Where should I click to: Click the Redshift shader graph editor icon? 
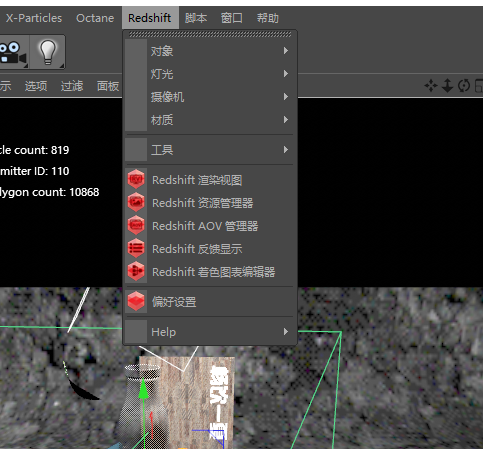click(x=136, y=271)
